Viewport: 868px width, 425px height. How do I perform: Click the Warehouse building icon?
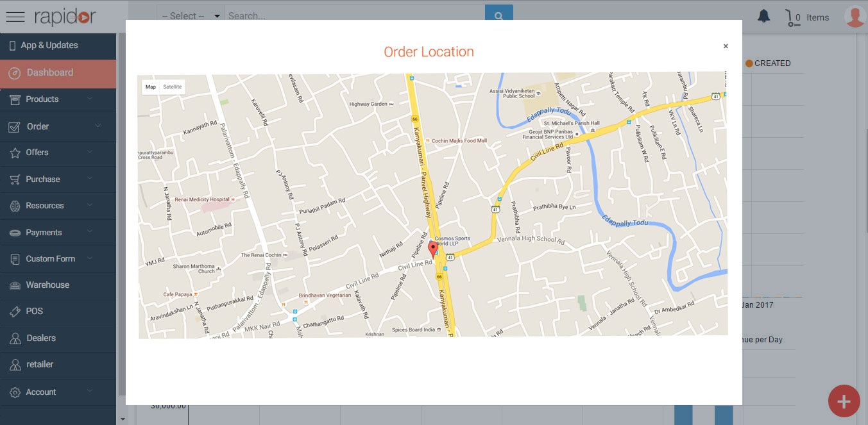tap(15, 285)
